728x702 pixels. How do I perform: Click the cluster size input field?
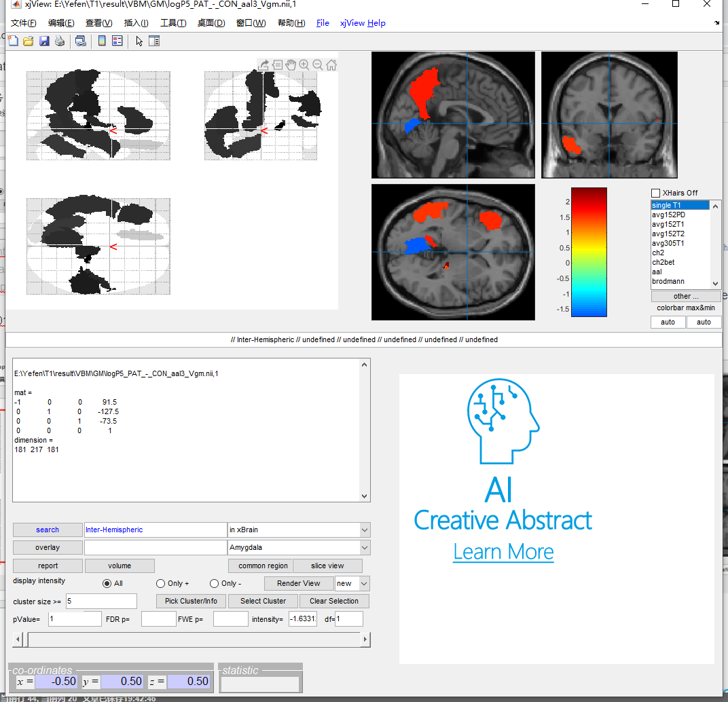pyautogui.click(x=101, y=602)
